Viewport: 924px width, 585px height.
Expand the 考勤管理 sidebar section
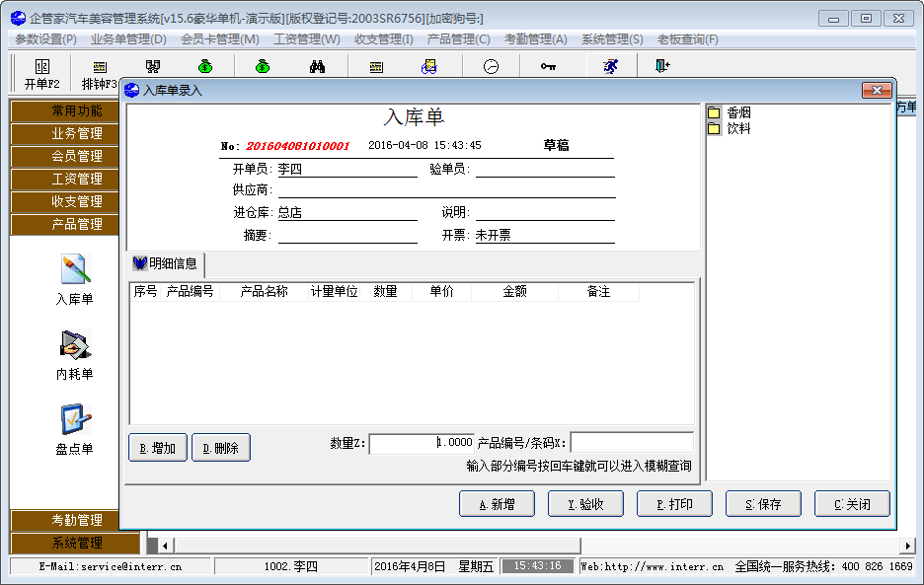coord(77,520)
